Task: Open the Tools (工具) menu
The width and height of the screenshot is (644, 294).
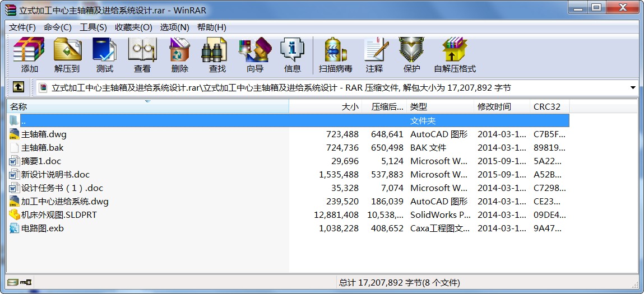Action: 93,27
